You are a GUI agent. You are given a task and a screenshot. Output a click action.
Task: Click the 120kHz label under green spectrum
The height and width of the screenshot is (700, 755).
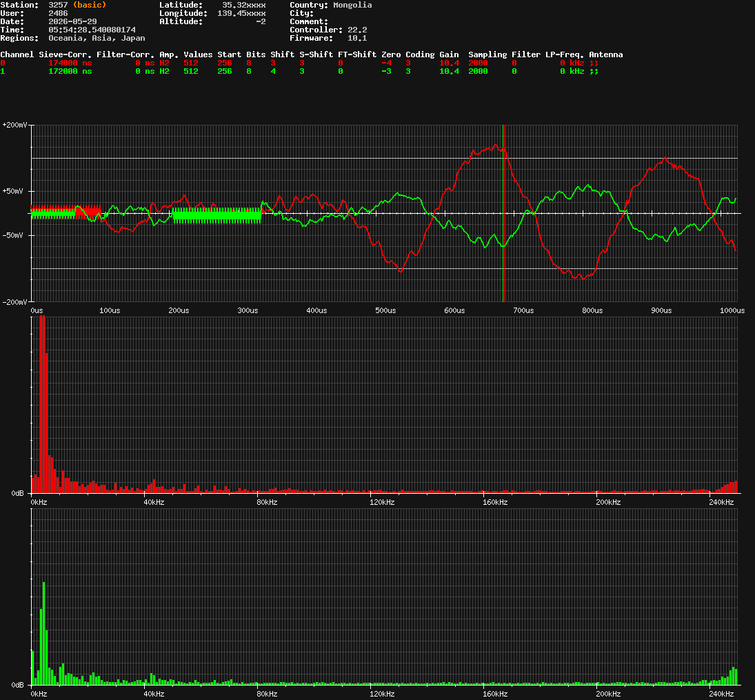(382, 694)
